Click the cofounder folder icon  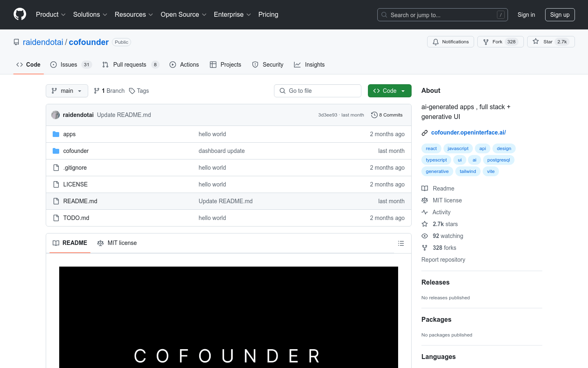pos(56,151)
